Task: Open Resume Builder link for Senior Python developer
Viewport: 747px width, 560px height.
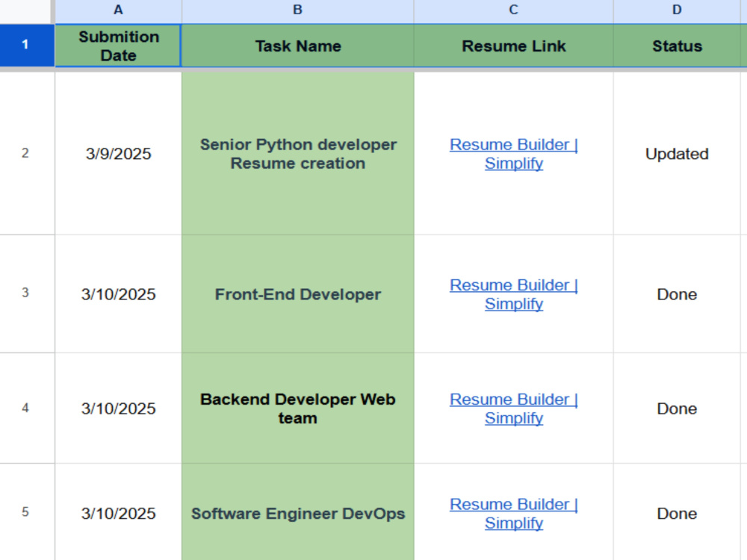Action: pos(514,154)
